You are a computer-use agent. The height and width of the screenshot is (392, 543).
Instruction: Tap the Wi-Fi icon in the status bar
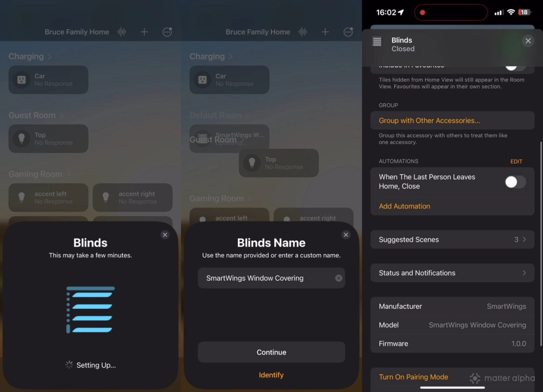point(510,12)
